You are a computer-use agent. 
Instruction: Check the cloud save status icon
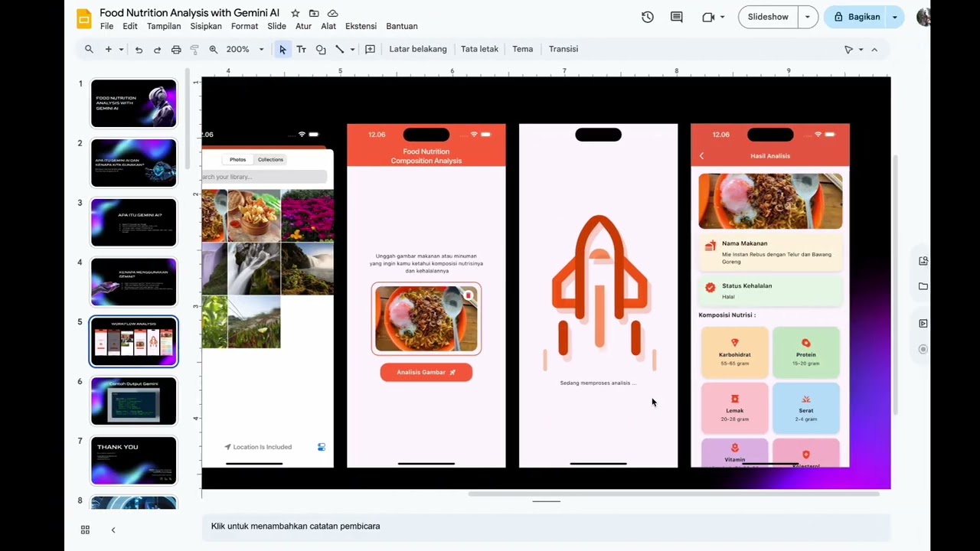tap(332, 13)
